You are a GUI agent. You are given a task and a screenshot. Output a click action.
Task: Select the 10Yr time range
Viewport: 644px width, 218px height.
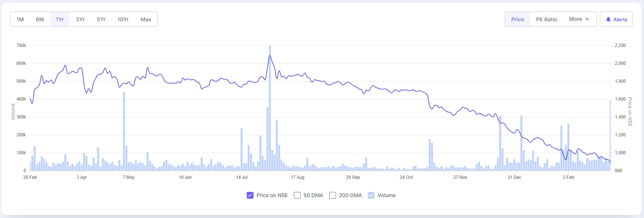pyautogui.click(x=123, y=19)
